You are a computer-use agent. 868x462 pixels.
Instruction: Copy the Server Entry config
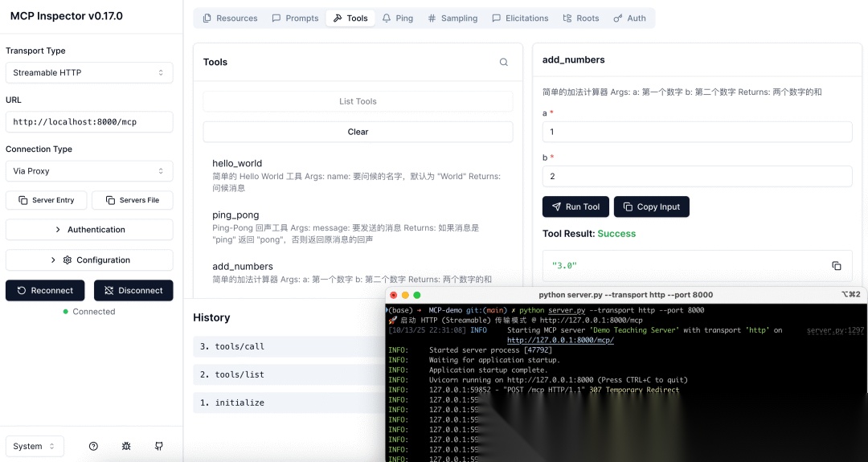coord(46,200)
